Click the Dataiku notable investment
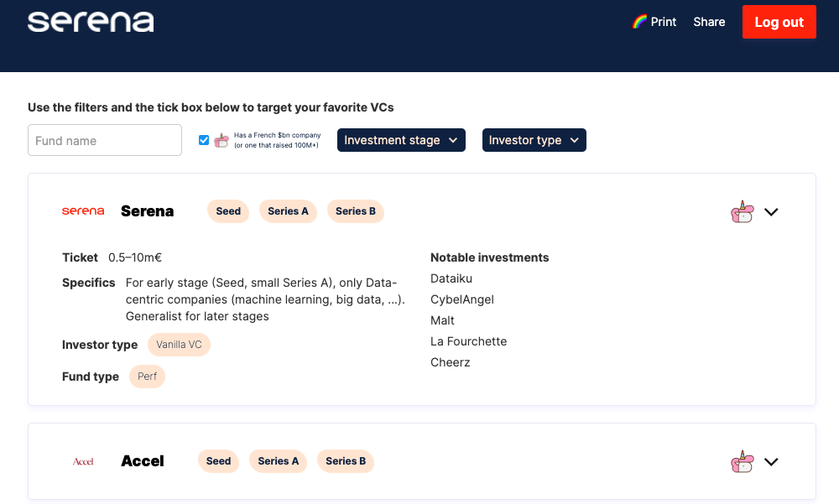This screenshot has width=839, height=504. tap(451, 278)
